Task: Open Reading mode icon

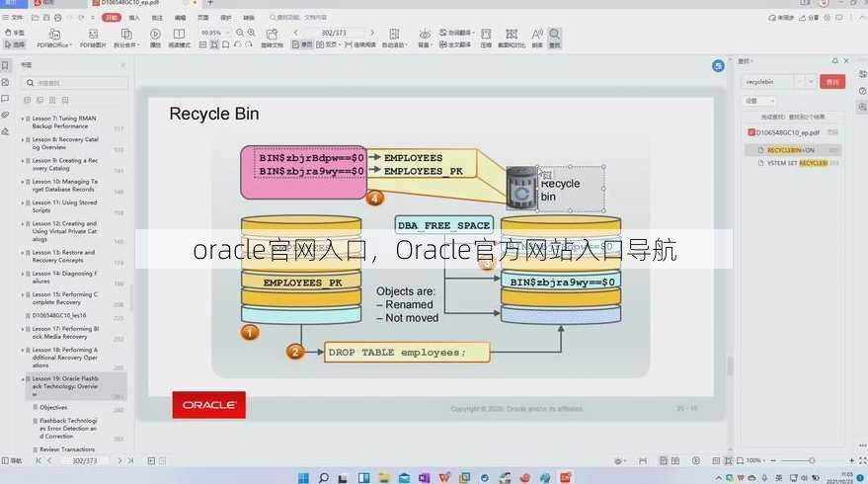Action: coord(179,35)
